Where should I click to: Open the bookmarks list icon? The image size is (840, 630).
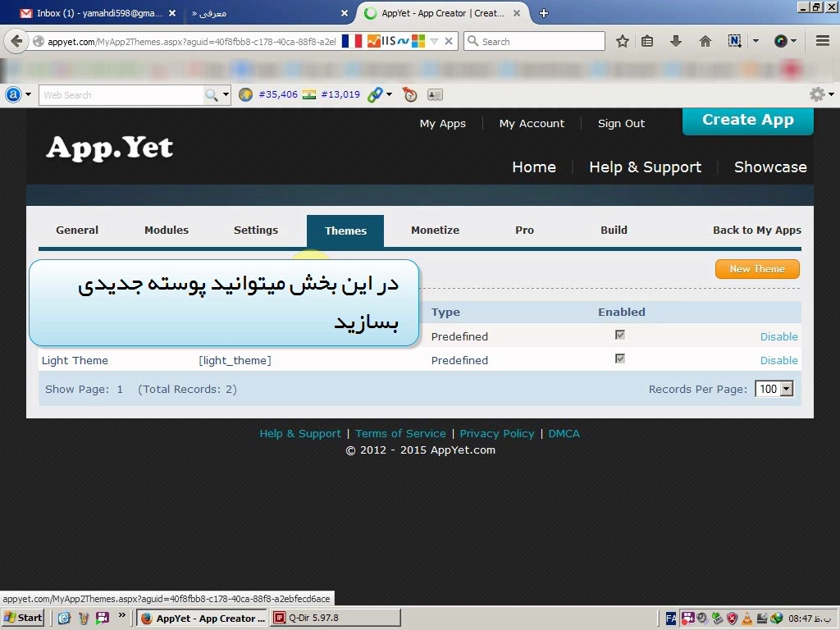pyautogui.click(x=647, y=41)
